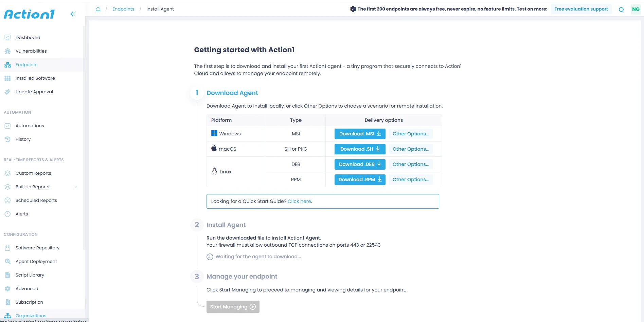Click the Install Agent breadcrumb text

click(160, 9)
